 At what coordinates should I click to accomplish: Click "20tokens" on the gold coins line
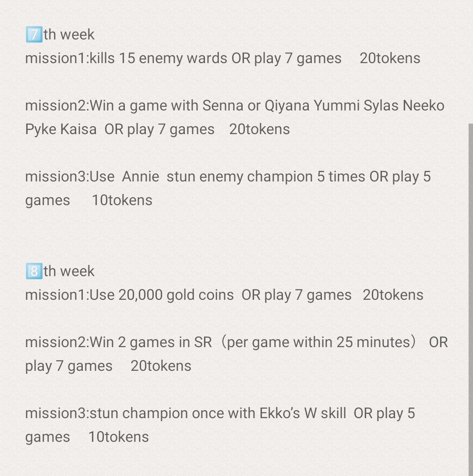click(x=393, y=295)
